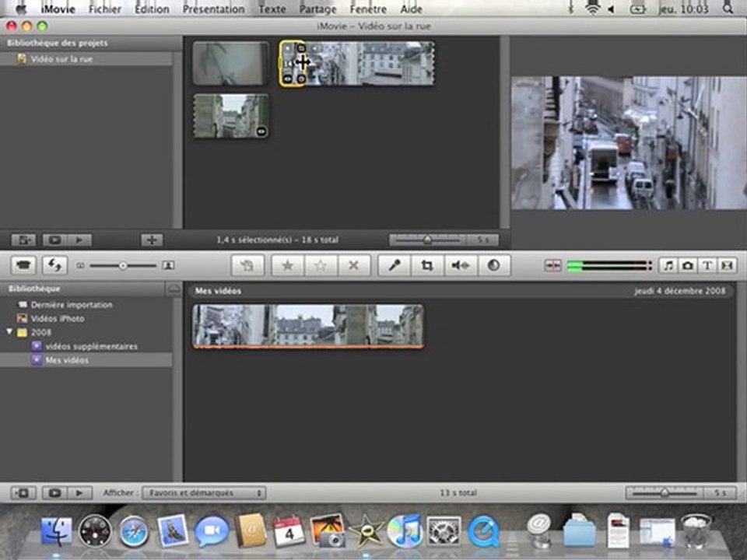Viewport: 747px width, 560px height.
Task: Open QuickTime Player from the dock
Action: click(483, 531)
